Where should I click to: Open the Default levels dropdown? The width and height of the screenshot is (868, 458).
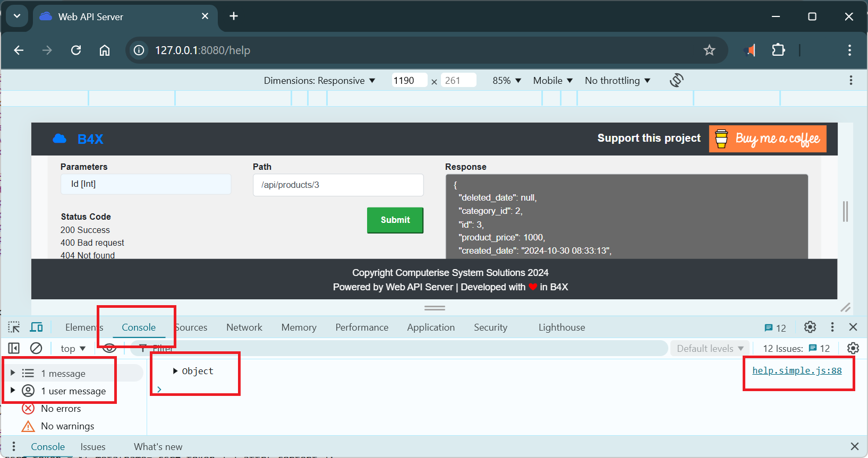[x=710, y=349]
